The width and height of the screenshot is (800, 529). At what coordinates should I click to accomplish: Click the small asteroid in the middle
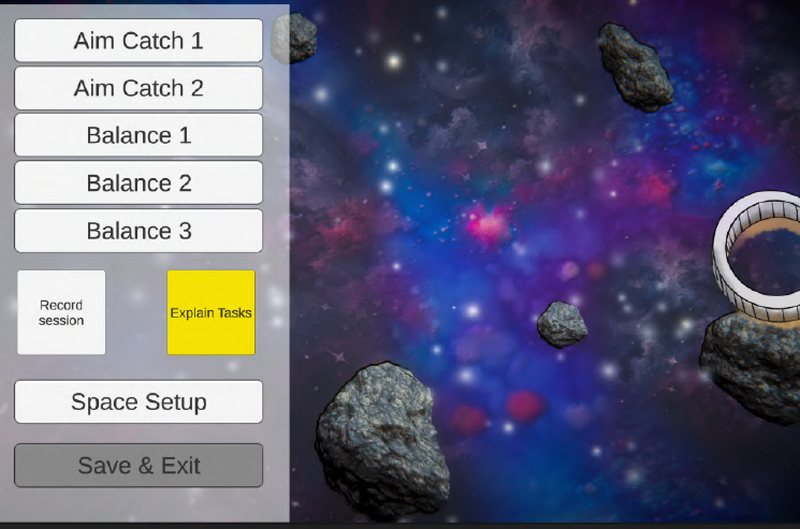pyautogui.click(x=562, y=324)
